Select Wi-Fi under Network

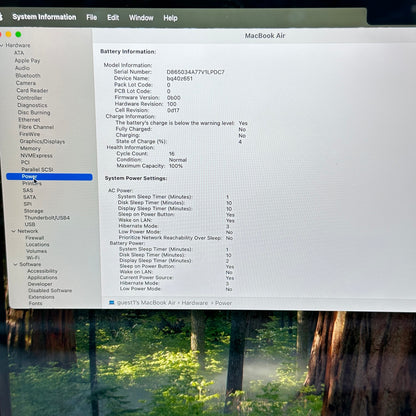point(33,258)
